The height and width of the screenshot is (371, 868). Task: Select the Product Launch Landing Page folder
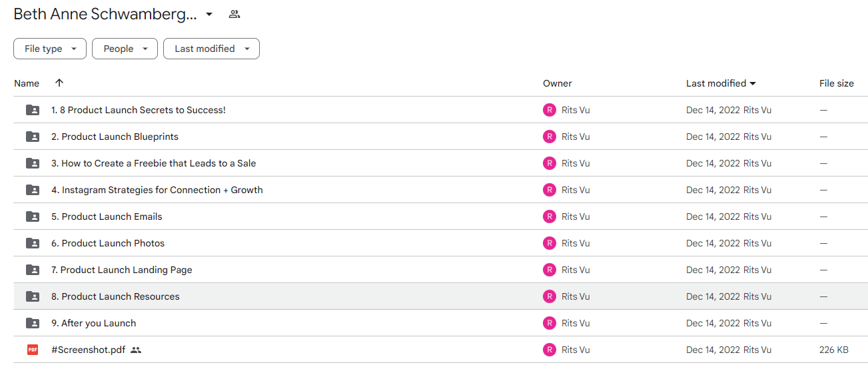(x=440, y=270)
